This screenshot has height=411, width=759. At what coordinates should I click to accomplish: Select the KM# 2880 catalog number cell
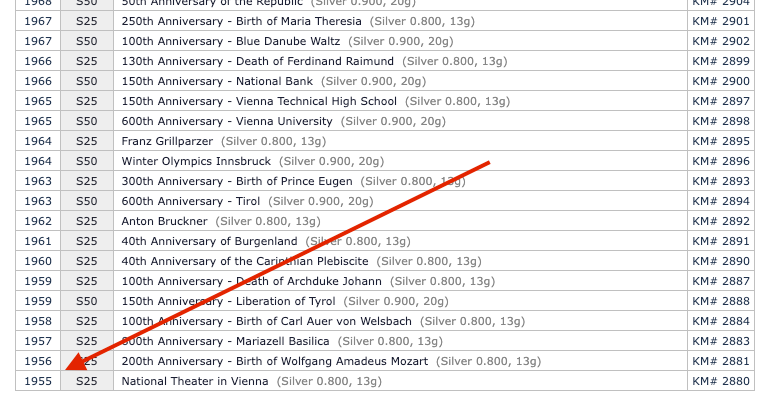pyautogui.click(x=720, y=381)
